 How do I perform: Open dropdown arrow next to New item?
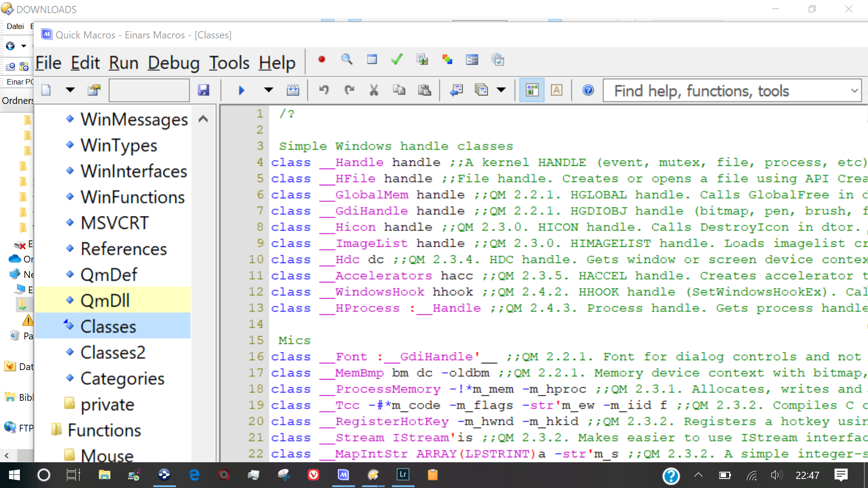(70, 90)
